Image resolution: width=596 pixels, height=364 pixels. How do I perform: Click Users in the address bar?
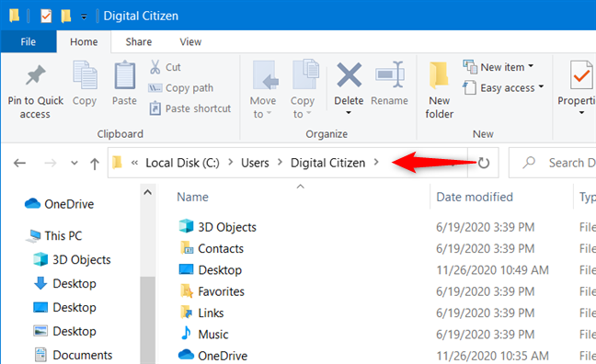coord(255,163)
